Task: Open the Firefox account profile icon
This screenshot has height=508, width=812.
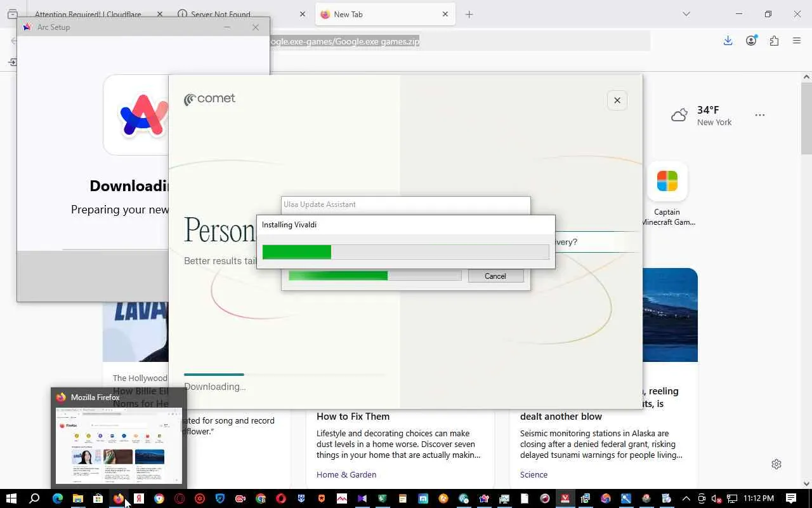Action: (751, 41)
